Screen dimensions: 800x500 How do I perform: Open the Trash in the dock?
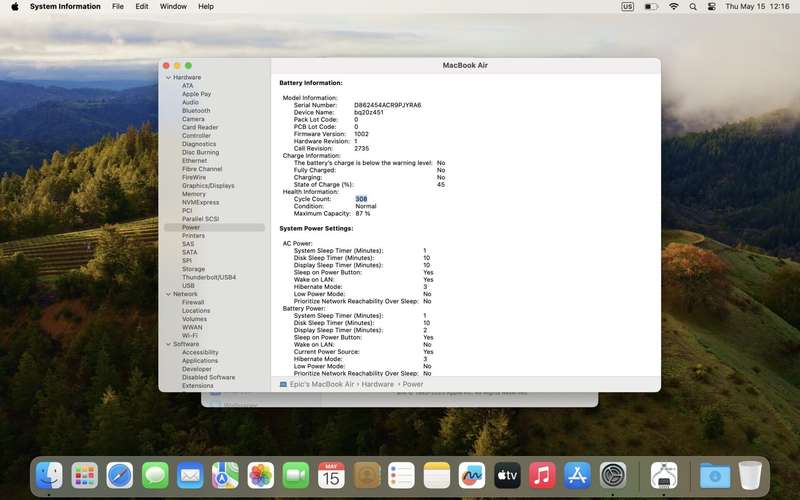click(750, 476)
